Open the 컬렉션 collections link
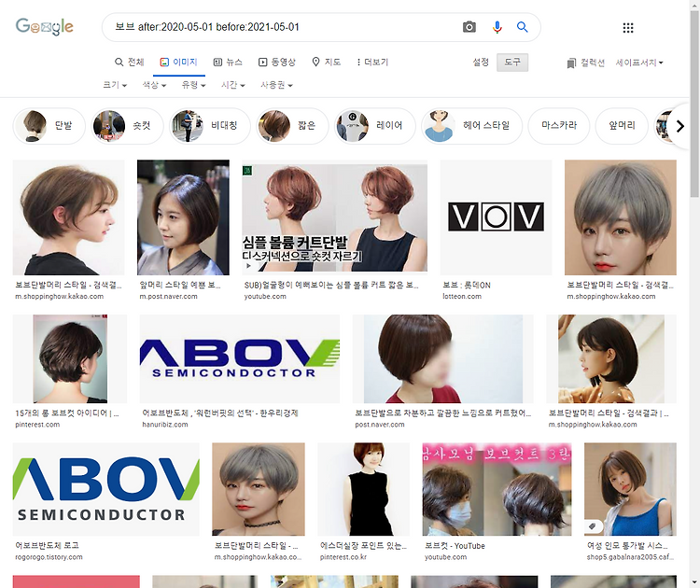This screenshot has height=588, width=700. coord(586,63)
